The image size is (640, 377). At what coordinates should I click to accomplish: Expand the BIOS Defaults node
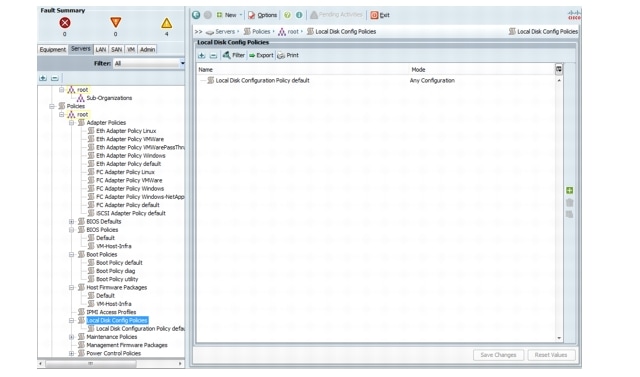coord(71,222)
